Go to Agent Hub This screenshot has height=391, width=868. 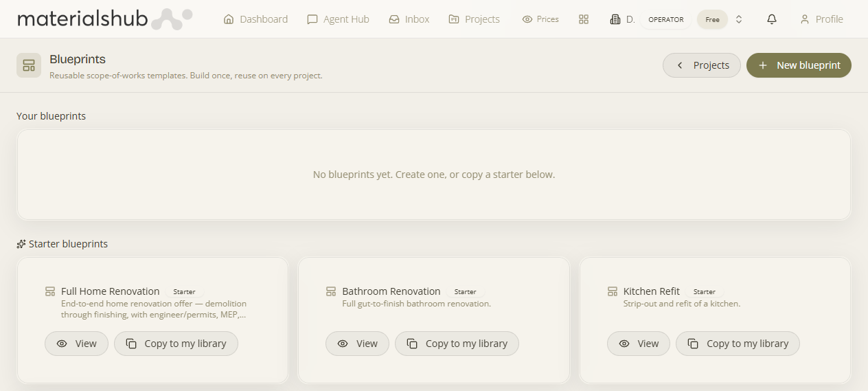coord(338,19)
